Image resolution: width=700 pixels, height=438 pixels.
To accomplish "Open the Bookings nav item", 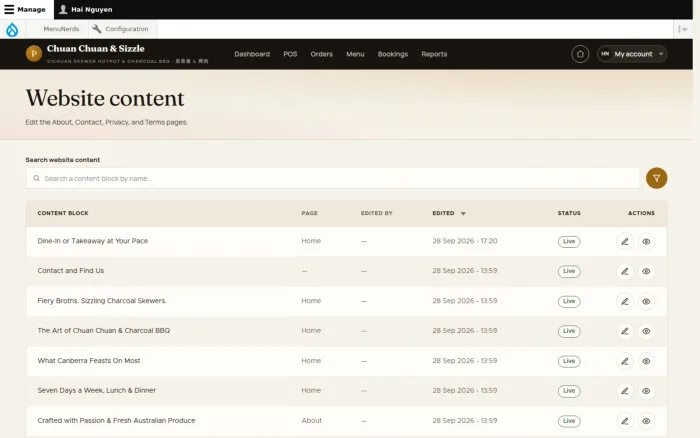I will pos(393,54).
